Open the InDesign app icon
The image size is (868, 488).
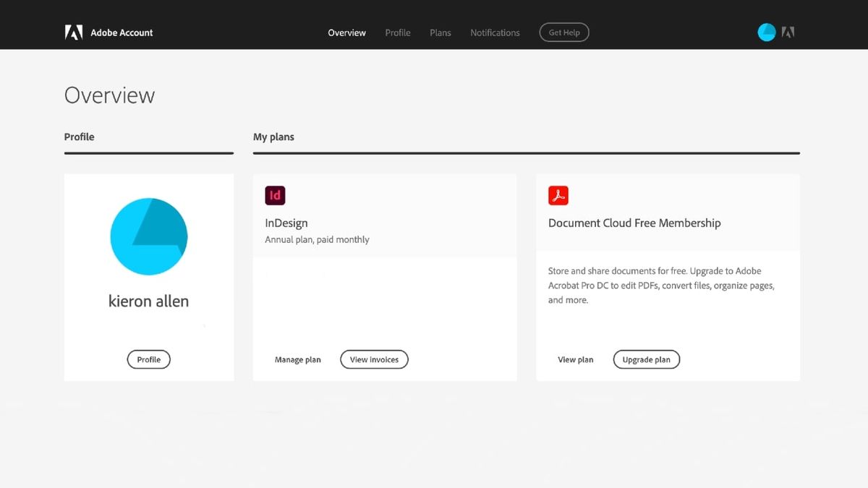click(275, 195)
